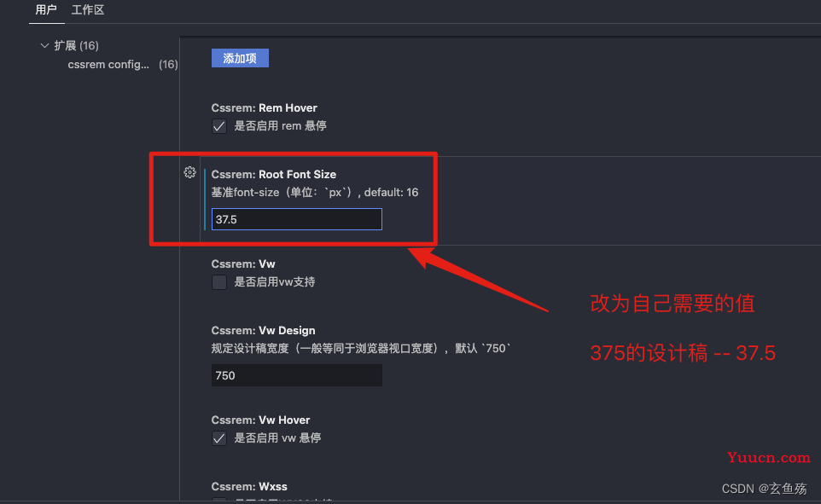
Task: Click the Root Font Size input field
Action: pyautogui.click(x=297, y=219)
